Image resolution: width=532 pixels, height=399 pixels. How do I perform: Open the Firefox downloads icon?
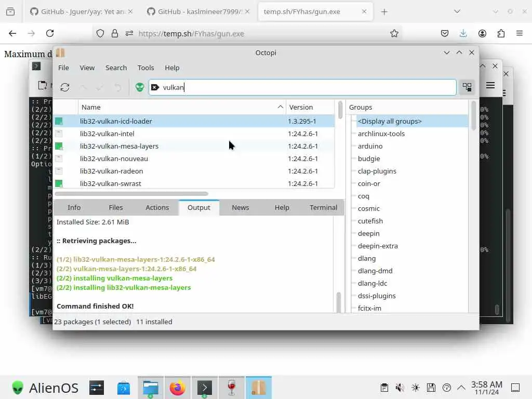(463, 33)
